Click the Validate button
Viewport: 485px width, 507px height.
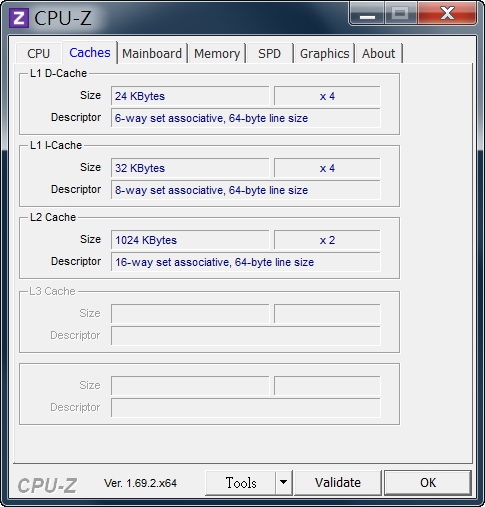[x=338, y=482]
